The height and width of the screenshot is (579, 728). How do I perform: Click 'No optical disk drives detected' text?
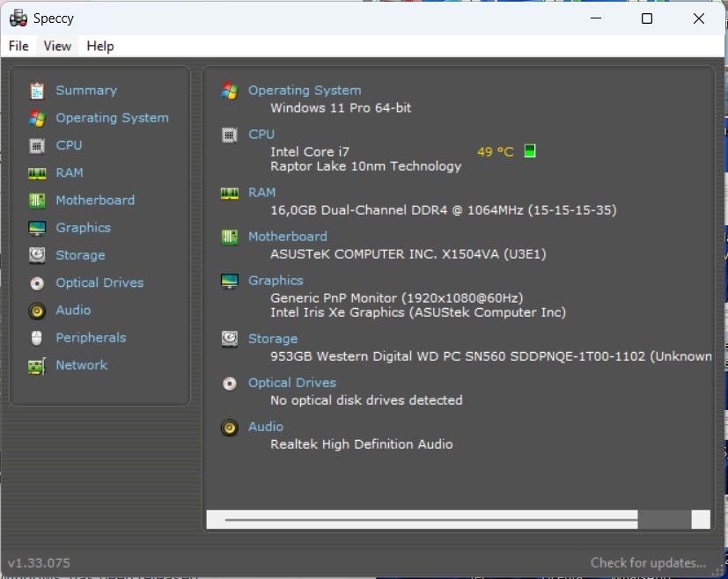pos(366,400)
